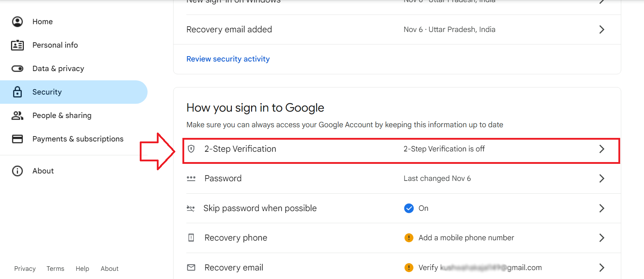Viewport: 644px width, 279px height.
Task: Open the Terms footer link
Action: pyautogui.click(x=55, y=269)
